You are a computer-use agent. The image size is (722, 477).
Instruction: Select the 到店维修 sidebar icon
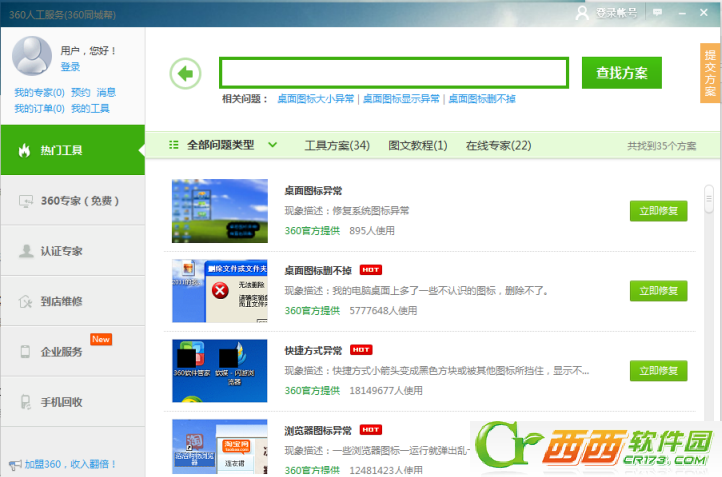click(24, 301)
